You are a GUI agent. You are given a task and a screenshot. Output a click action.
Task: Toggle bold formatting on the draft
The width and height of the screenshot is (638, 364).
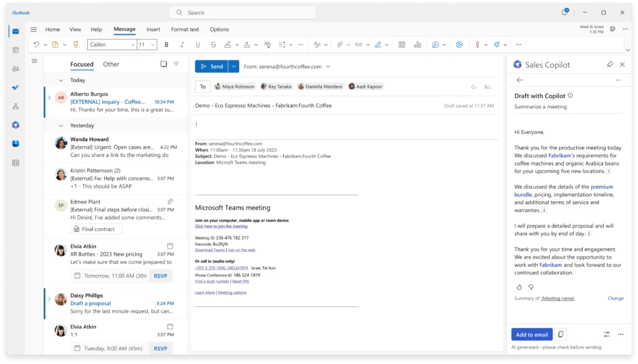point(166,44)
